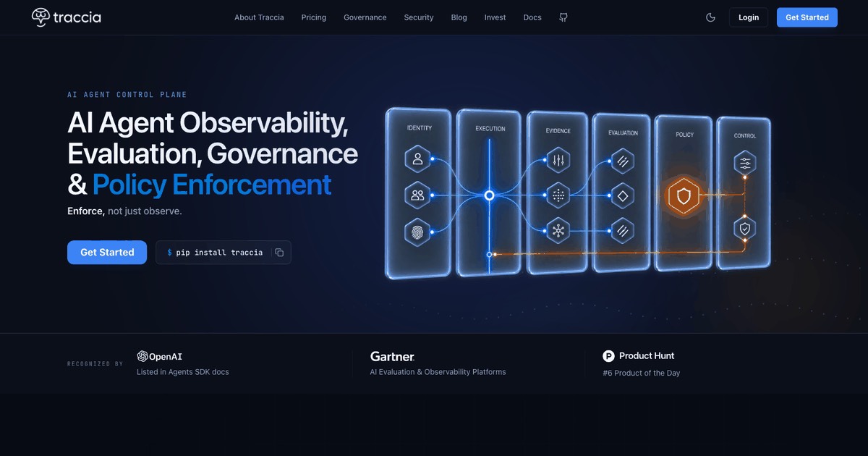This screenshot has width=868, height=456.
Task: Go to the Pricing page
Action: [314, 17]
